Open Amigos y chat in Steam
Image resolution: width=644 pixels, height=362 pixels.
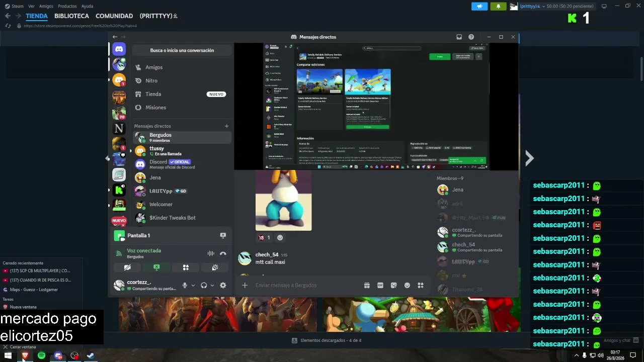tap(621, 340)
